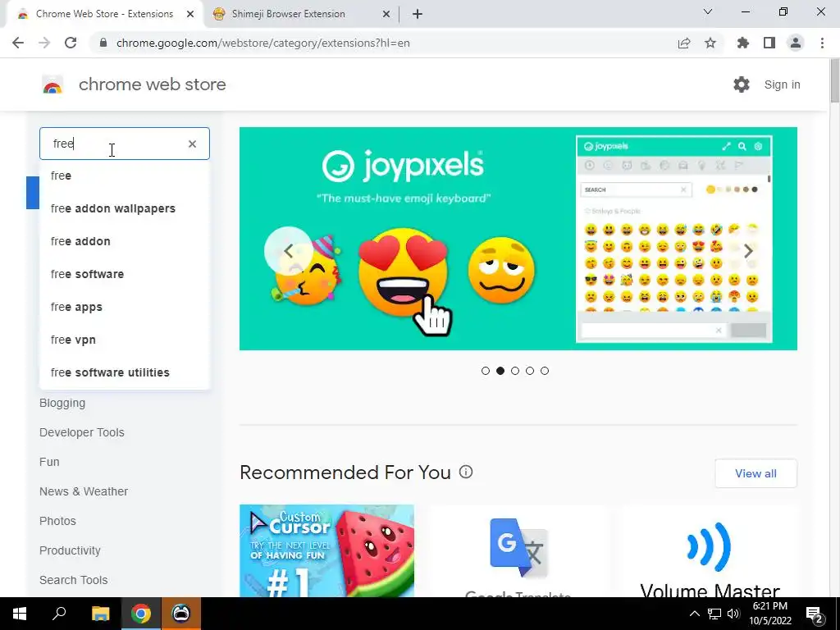Show next carousel slide
840x630 pixels.
pyautogui.click(x=748, y=251)
